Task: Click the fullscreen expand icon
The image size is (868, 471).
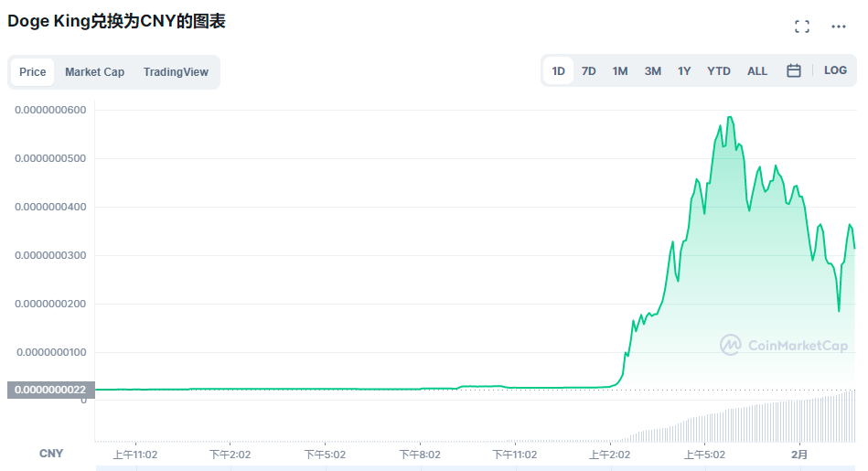Action: tap(802, 27)
